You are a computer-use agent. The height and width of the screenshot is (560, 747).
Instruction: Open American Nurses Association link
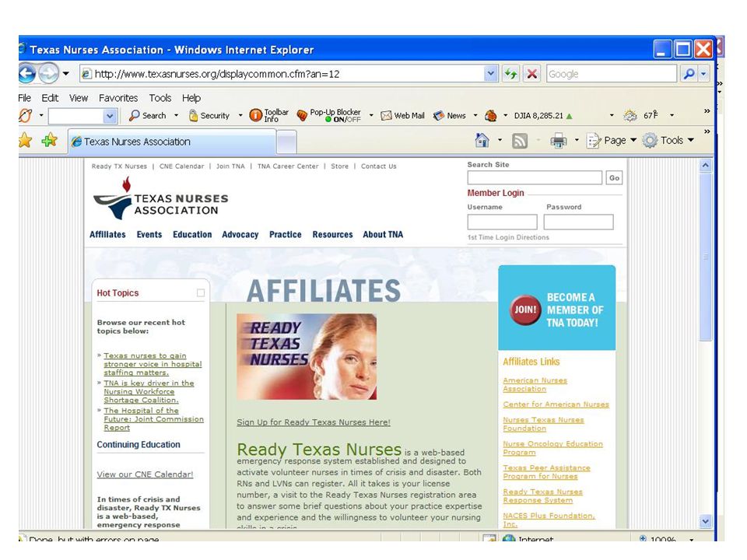point(535,385)
